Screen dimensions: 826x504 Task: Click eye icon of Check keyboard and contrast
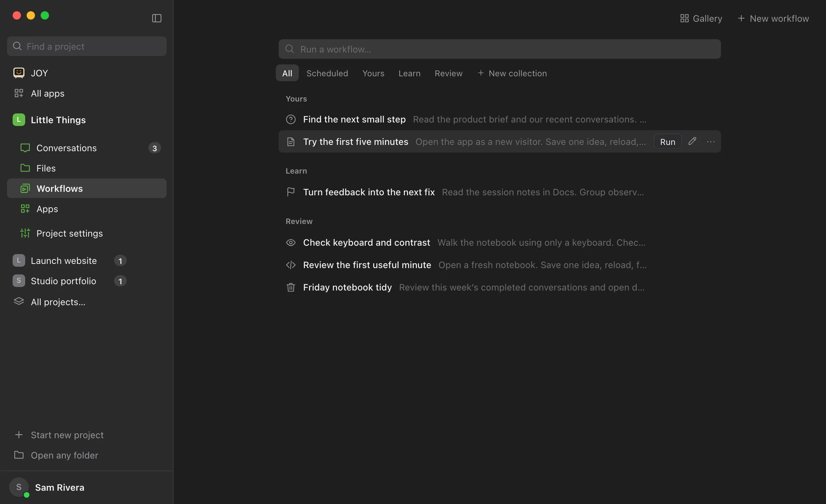[x=290, y=243]
